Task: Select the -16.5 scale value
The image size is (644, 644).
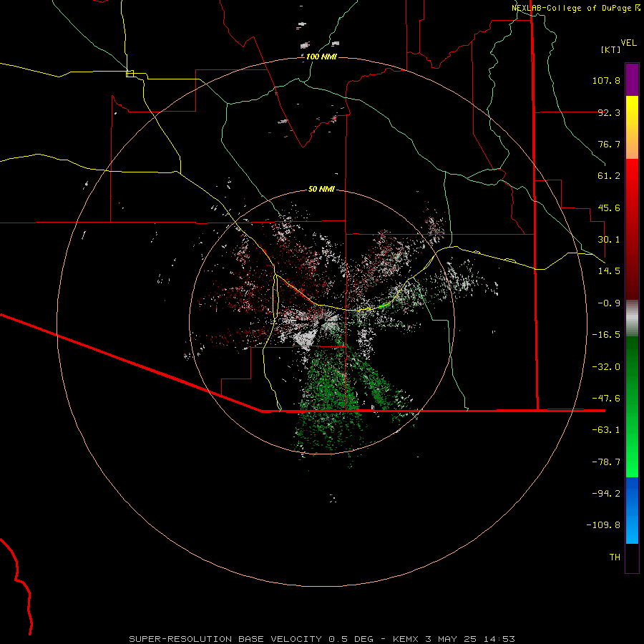Action: 606,335
